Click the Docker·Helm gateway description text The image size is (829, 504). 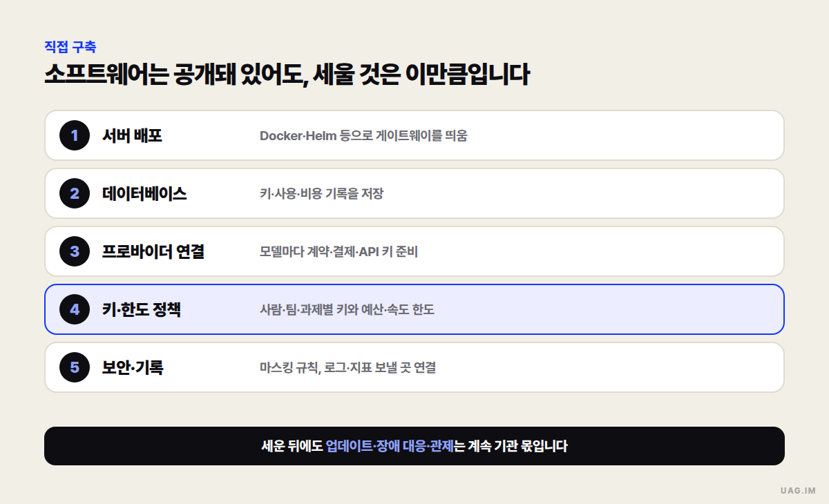coord(363,136)
